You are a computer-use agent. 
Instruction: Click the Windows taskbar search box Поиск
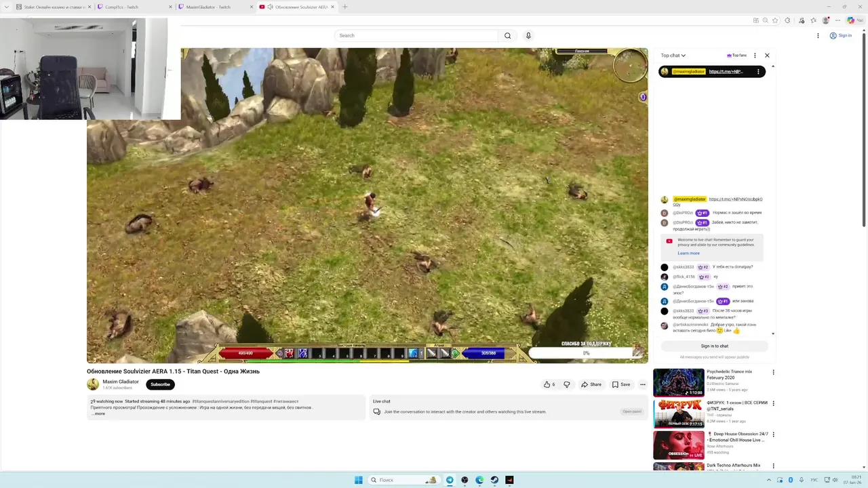(x=403, y=480)
